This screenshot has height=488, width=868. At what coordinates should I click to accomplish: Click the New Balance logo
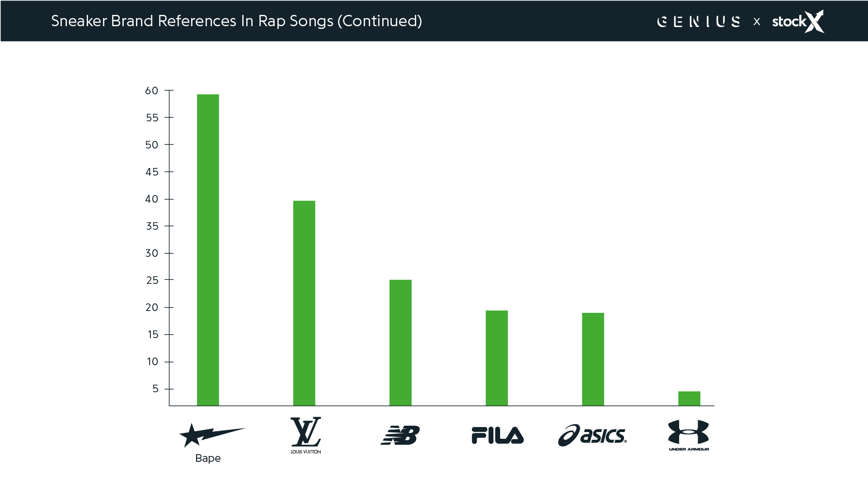tap(400, 435)
